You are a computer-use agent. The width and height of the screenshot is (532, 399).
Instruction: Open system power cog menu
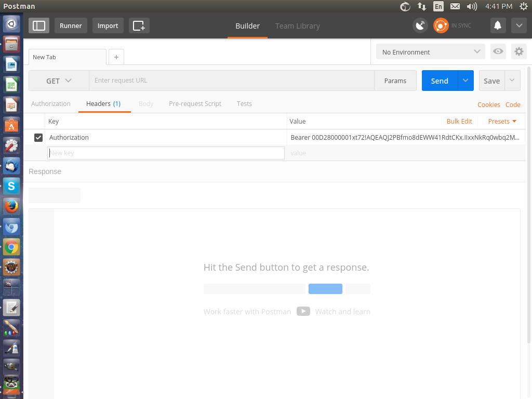pos(524,6)
